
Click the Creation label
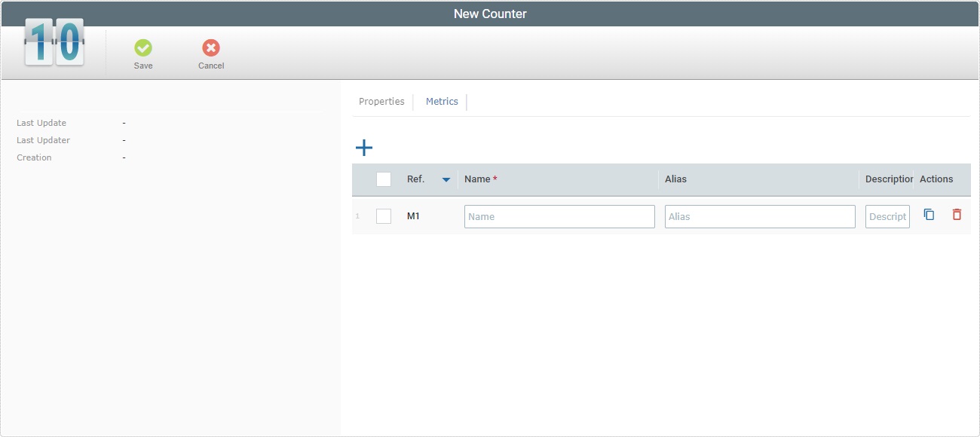pos(34,157)
